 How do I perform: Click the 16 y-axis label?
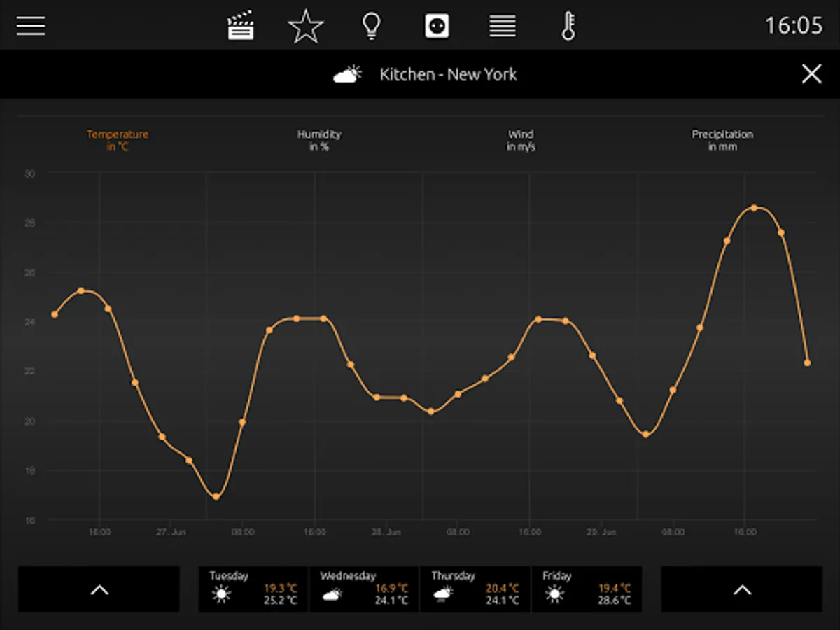click(x=31, y=520)
